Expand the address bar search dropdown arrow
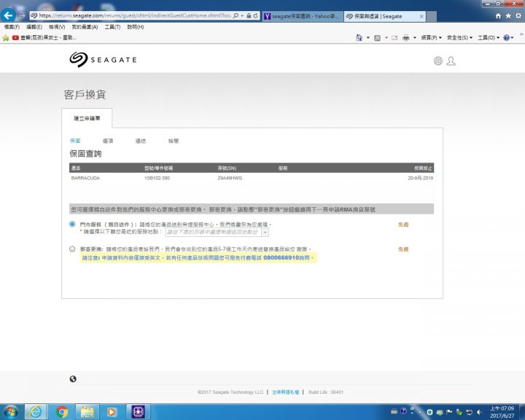Screen dimensions: 525x420 [242, 16]
